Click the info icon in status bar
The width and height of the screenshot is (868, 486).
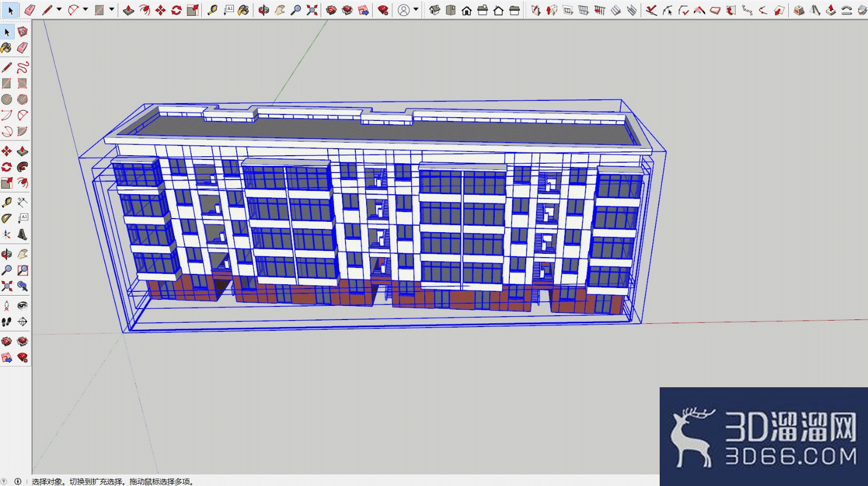pos(17,481)
